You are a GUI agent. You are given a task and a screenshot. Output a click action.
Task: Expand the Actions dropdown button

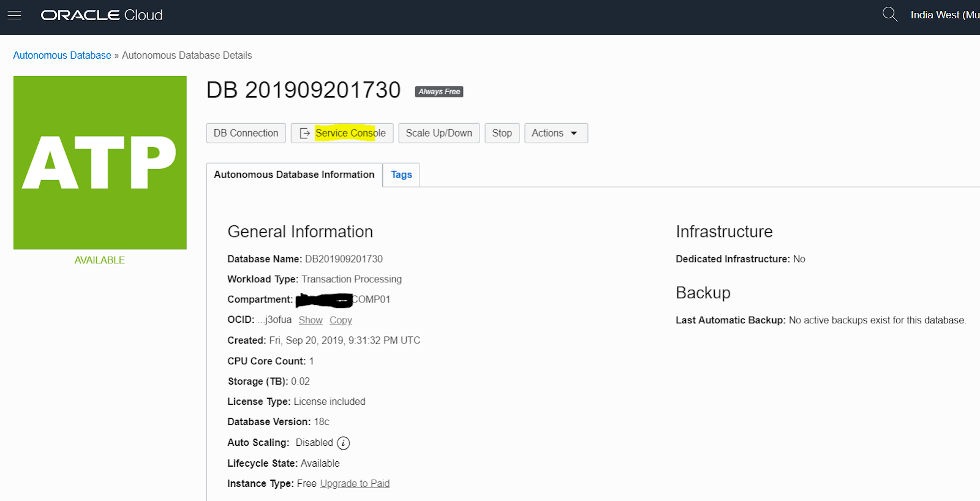(556, 133)
